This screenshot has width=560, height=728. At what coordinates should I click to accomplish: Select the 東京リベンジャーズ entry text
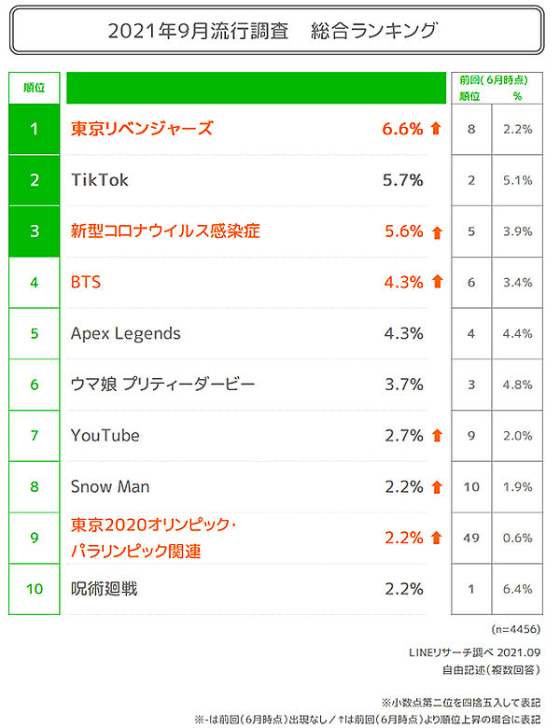click(x=142, y=129)
